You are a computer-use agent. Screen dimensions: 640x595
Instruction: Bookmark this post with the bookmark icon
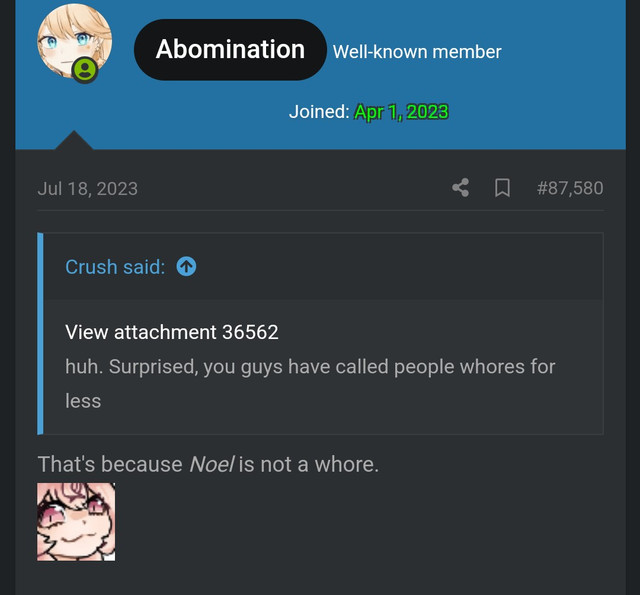tap(502, 188)
